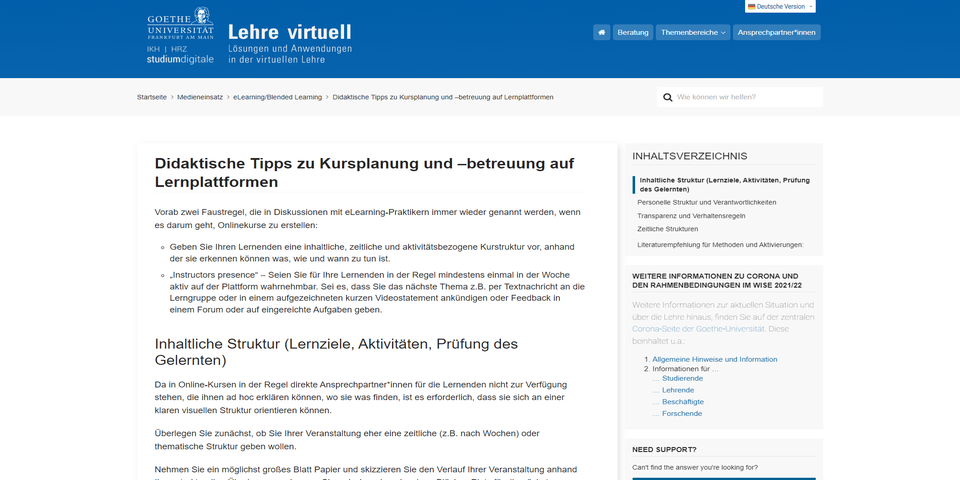Click the Inhaltliche Struktur section heading in the article
This screenshot has height=480, width=960.
pyautogui.click(x=336, y=351)
